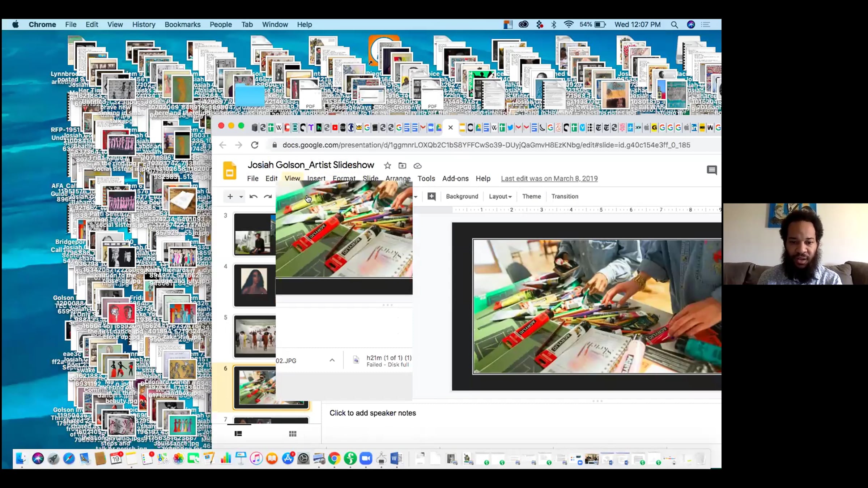Image resolution: width=868 pixels, height=488 pixels.
Task: Star the Josiah Golson_Artist Slideshow presentation
Action: point(387,166)
